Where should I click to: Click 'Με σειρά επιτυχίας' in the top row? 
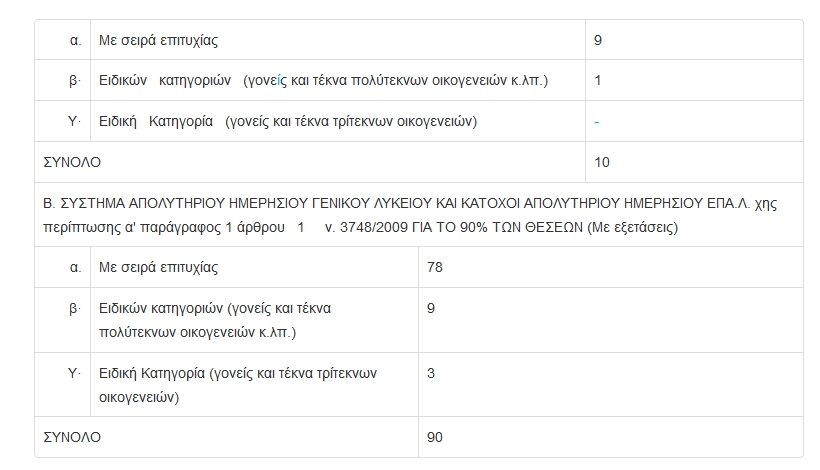158,41
